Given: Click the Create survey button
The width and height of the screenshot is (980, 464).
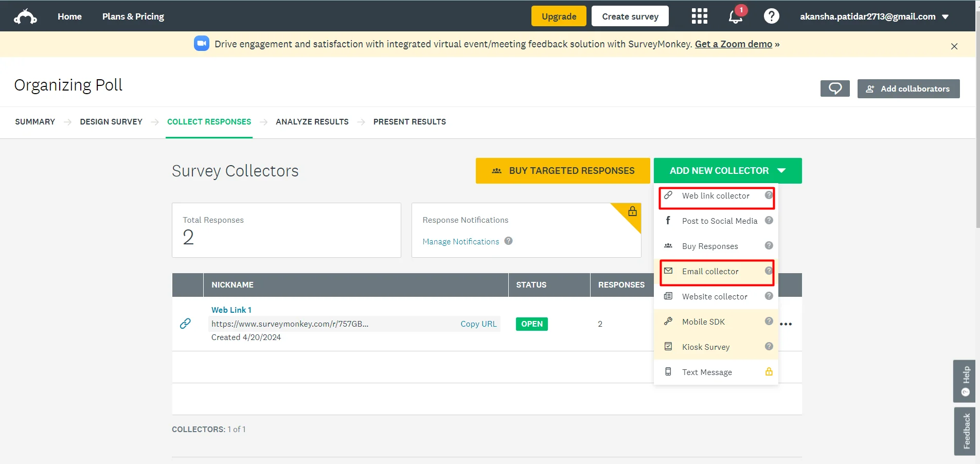Looking at the screenshot, I should click(x=630, y=16).
